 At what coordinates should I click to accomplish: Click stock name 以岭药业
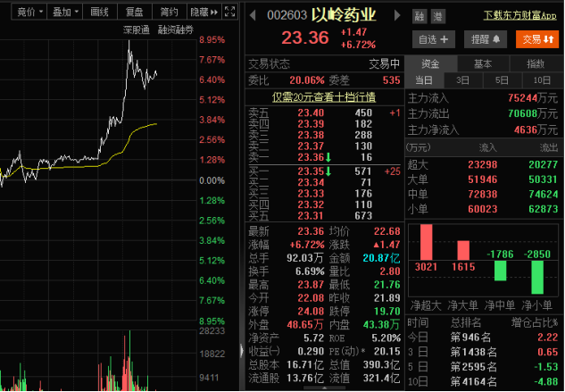344,15
